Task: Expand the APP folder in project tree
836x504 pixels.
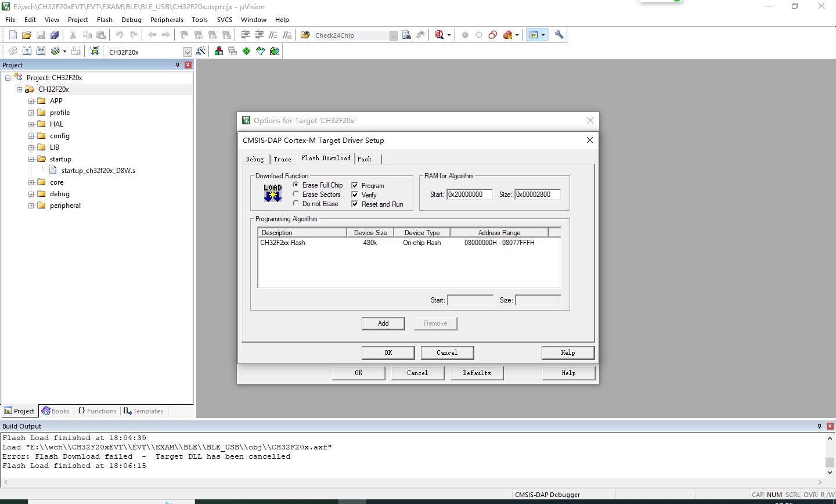Action: pyautogui.click(x=31, y=100)
